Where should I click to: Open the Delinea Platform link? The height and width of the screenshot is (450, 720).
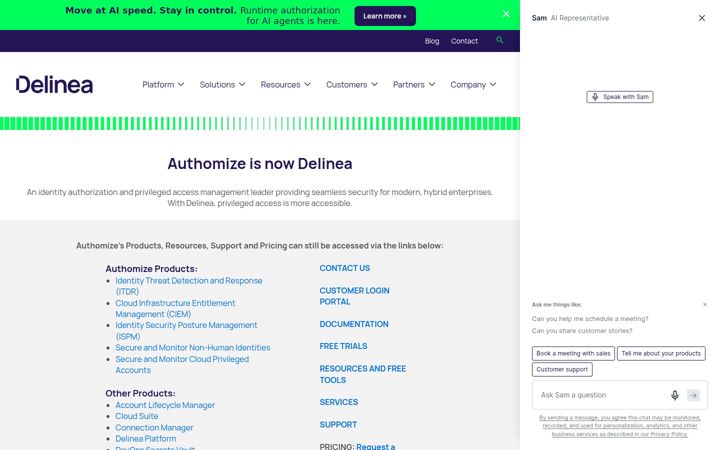(146, 439)
